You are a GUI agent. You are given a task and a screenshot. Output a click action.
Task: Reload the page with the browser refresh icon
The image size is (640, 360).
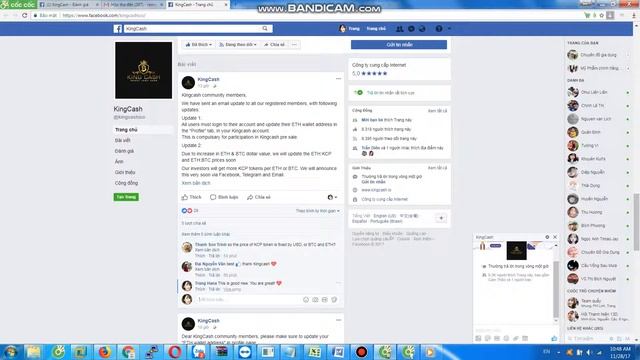pyautogui.click(x=24, y=15)
